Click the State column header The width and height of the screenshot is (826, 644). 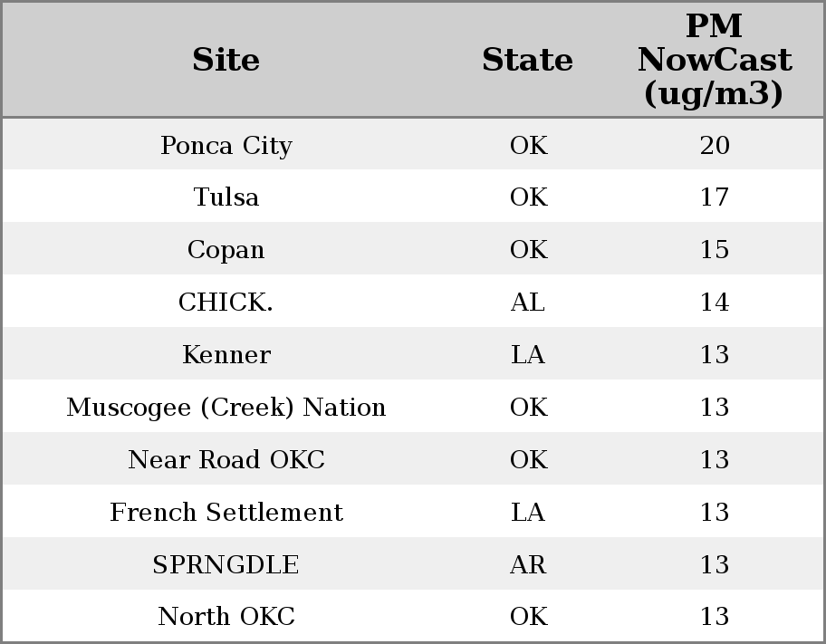point(527,60)
